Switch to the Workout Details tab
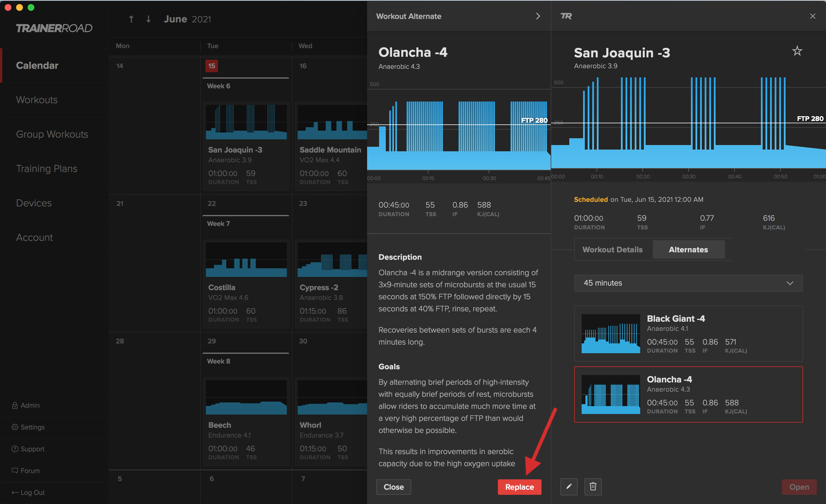826x504 pixels. pyautogui.click(x=612, y=249)
